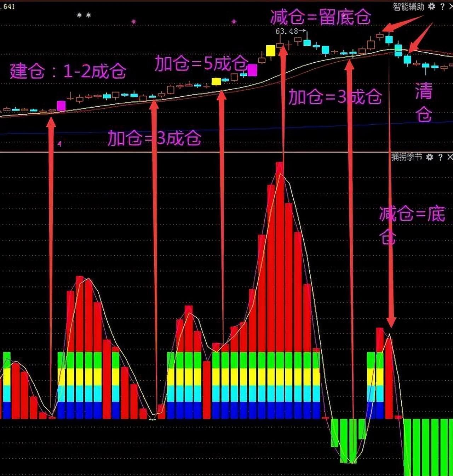Click the 捕捞季节 indicator name label

click(407, 157)
